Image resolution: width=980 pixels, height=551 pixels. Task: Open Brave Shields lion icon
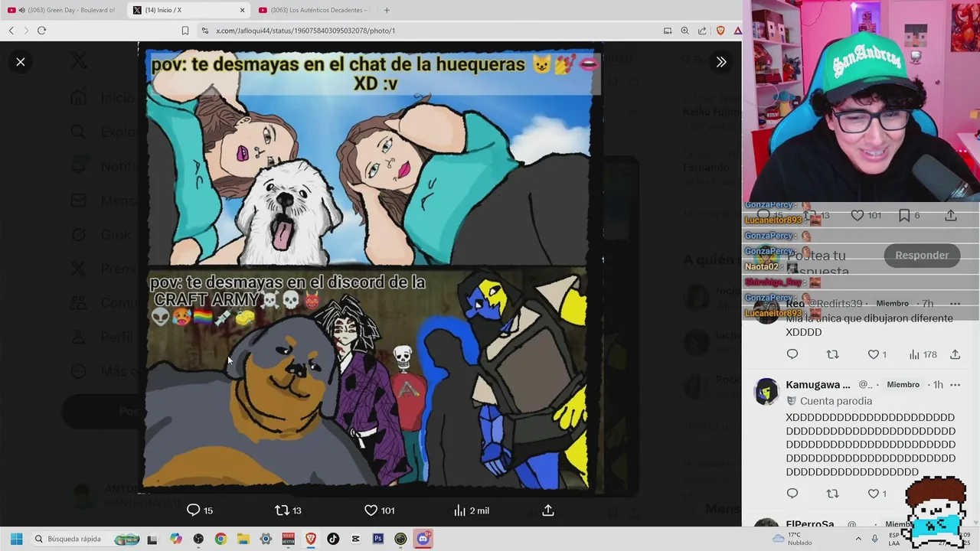tap(720, 31)
